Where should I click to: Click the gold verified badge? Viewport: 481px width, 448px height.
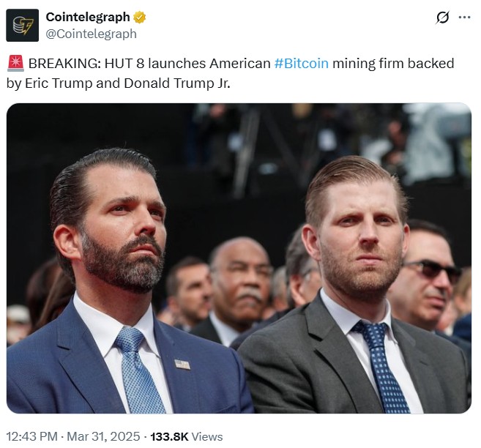(139, 17)
